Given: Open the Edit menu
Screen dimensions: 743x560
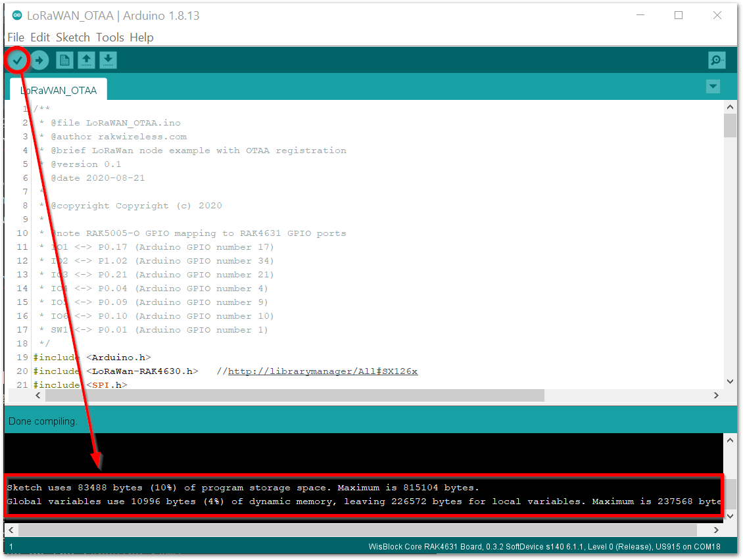Looking at the screenshot, I should (x=40, y=37).
